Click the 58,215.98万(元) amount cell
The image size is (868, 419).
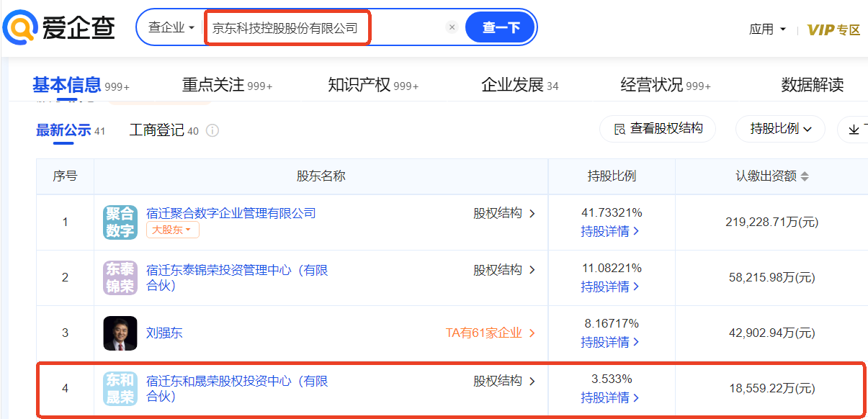[771, 278]
